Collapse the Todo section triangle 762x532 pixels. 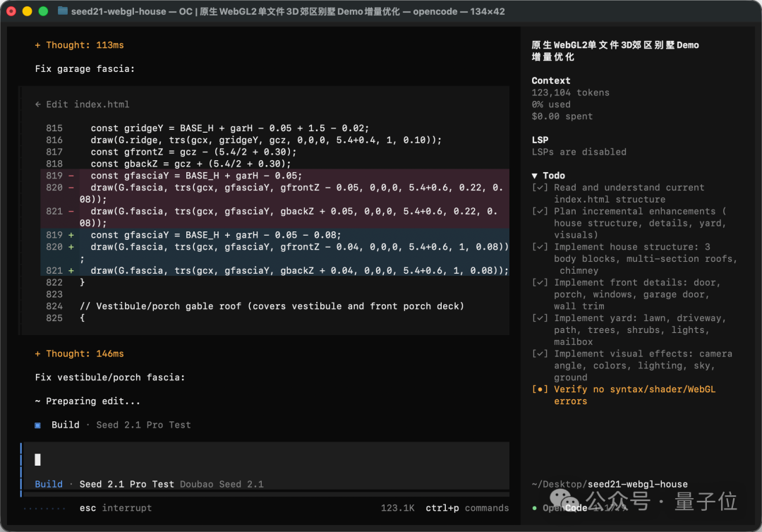point(535,176)
